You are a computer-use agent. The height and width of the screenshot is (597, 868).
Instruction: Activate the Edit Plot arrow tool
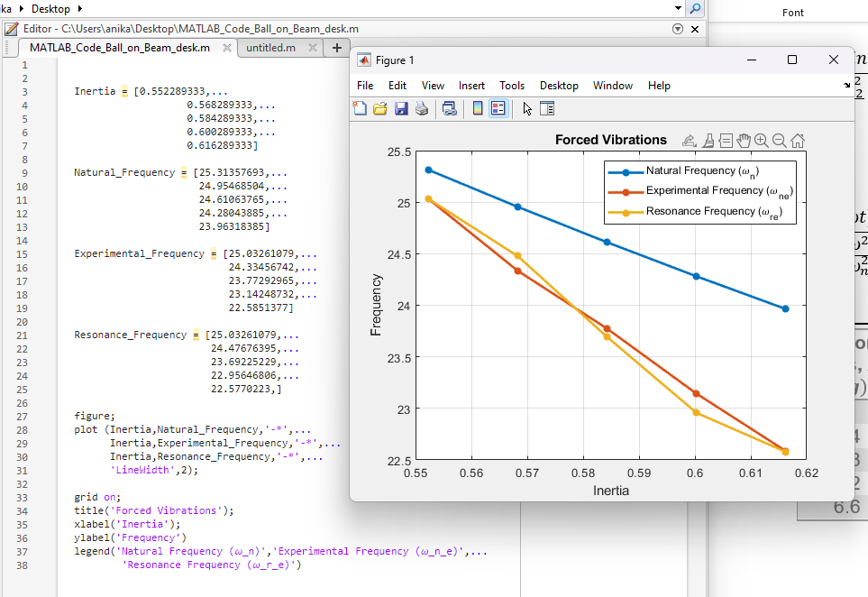[x=527, y=108]
